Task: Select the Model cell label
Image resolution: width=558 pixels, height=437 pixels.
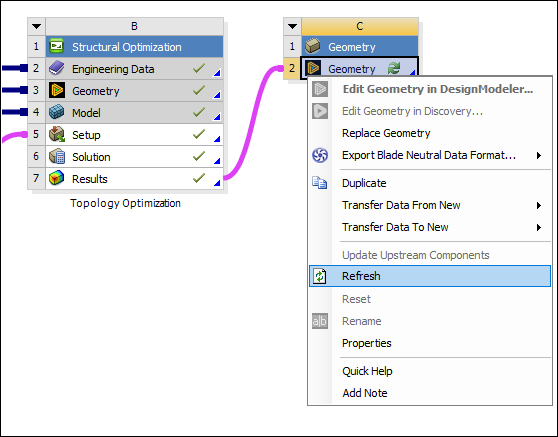Action: pos(86,113)
